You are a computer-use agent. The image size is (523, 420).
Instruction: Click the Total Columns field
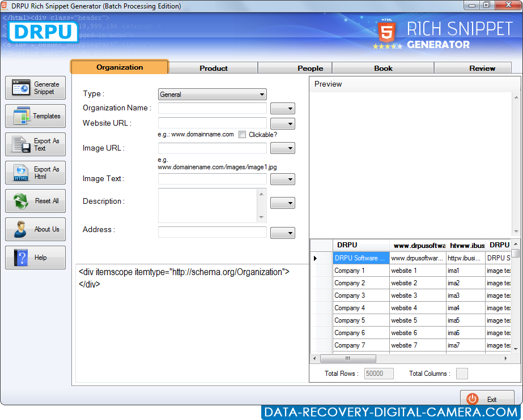click(462, 374)
